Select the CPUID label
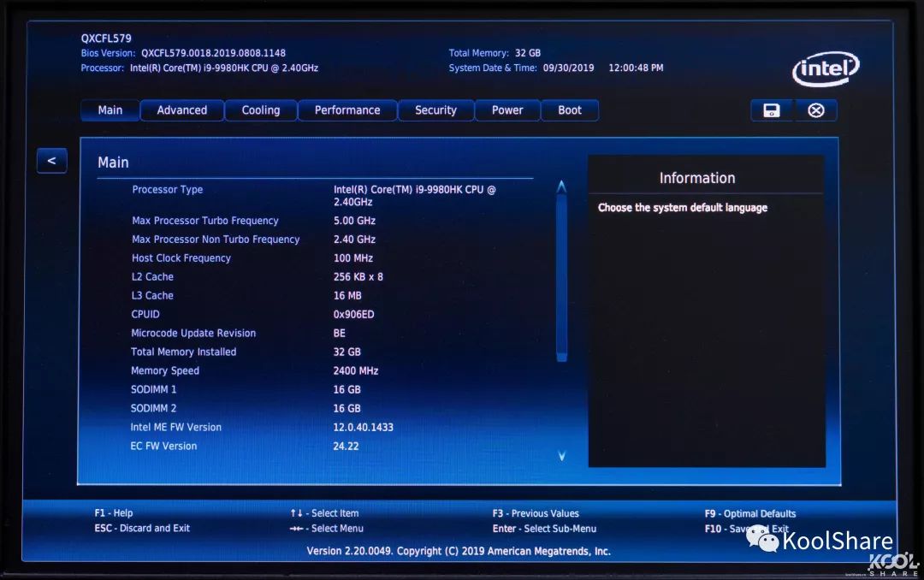Image resolution: width=924 pixels, height=580 pixels. pyautogui.click(x=145, y=314)
